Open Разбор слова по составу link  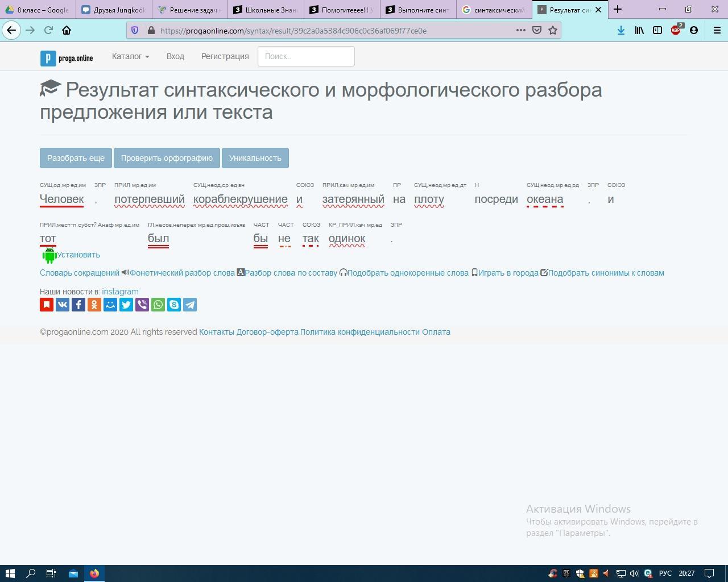point(291,273)
